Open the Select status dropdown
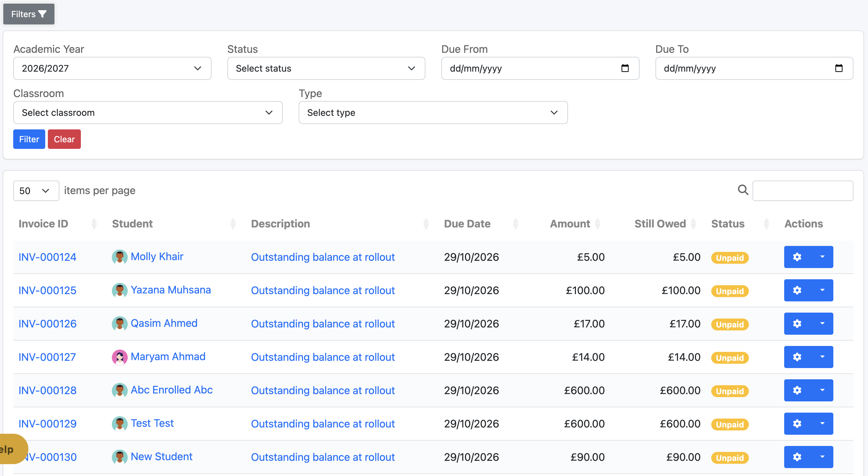 [x=326, y=68]
